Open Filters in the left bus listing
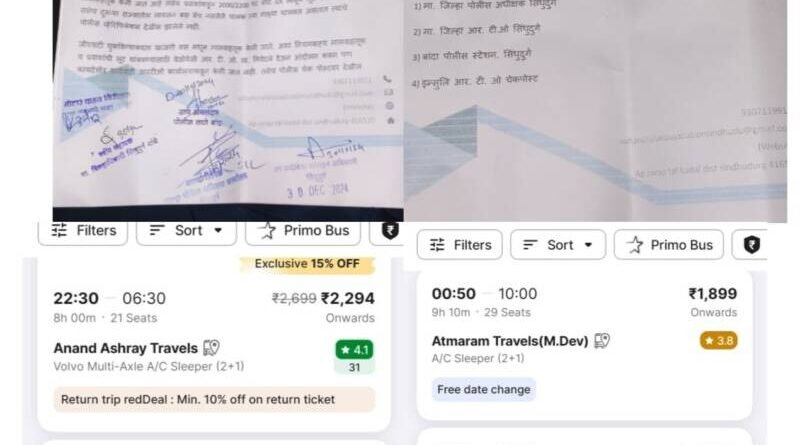Viewport: 800px width, 445px height. pyautogui.click(x=83, y=232)
